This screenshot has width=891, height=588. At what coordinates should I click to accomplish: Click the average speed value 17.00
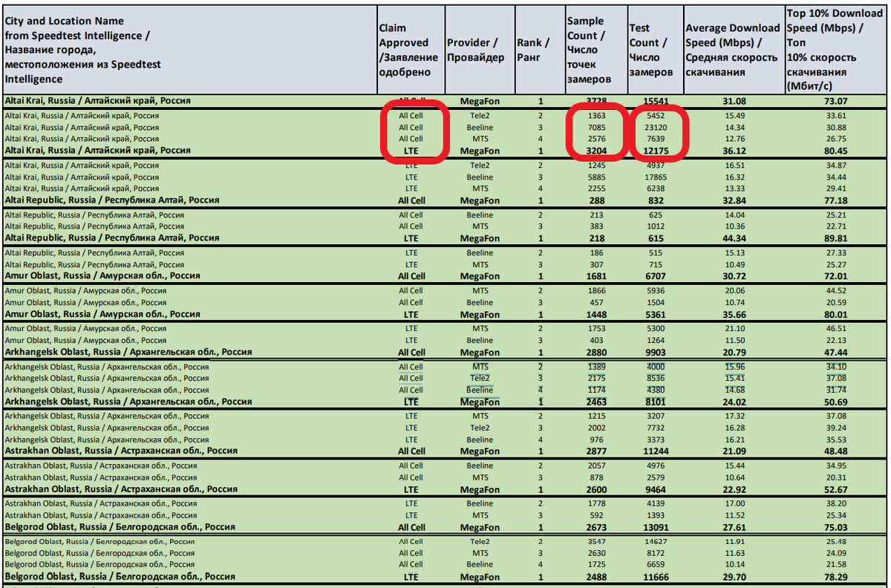click(734, 504)
